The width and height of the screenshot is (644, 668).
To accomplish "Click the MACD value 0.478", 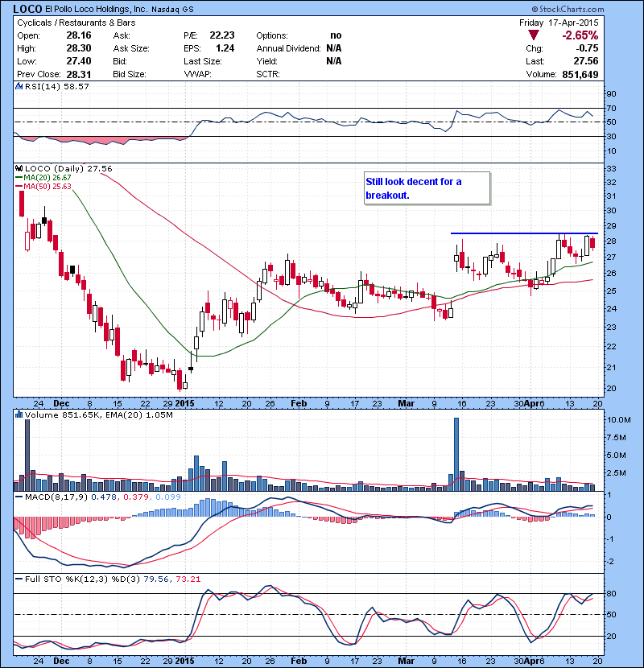I will 104,497.
